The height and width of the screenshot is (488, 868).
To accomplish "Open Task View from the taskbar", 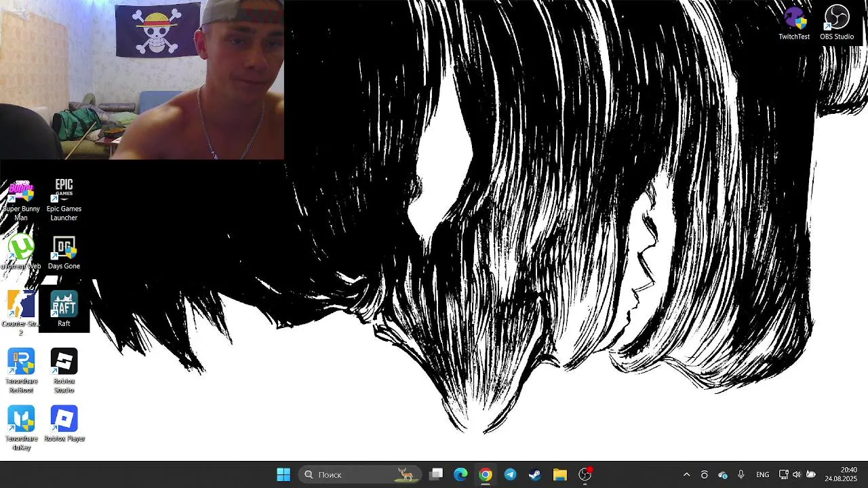I will pos(436,474).
